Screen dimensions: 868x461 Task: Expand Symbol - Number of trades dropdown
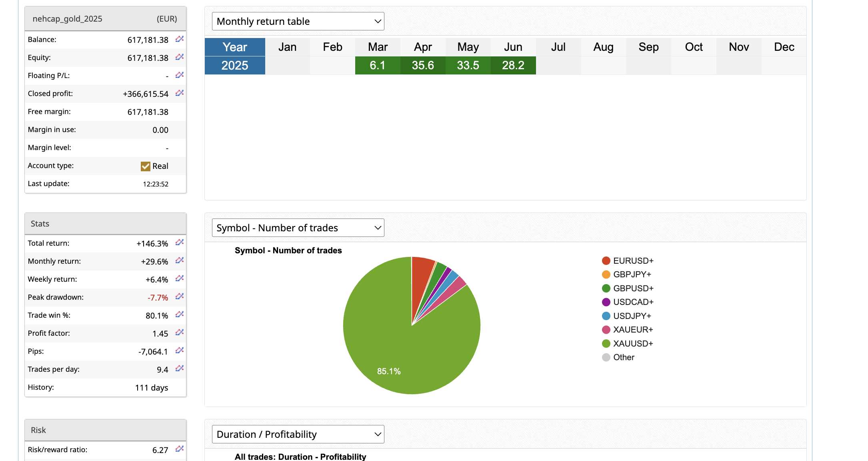click(x=298, y=228)
